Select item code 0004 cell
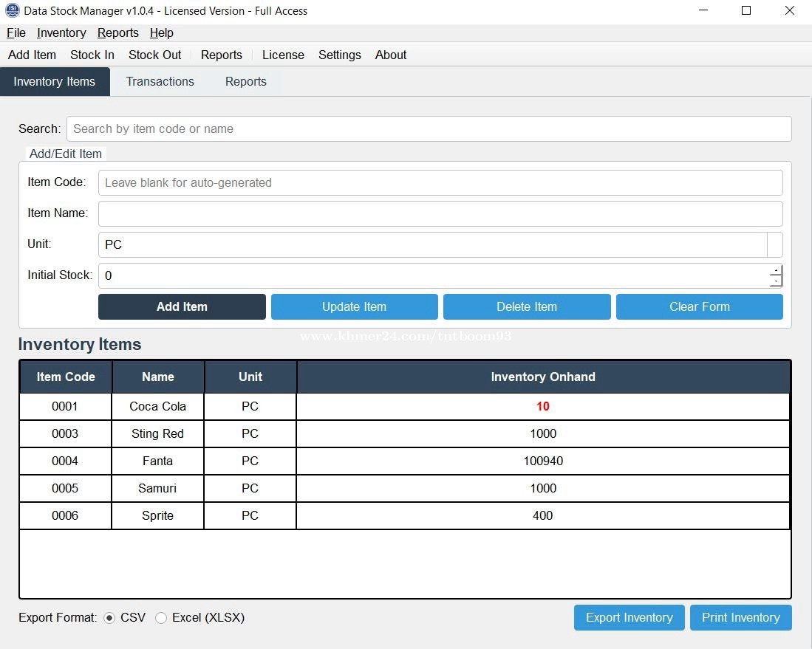Viewport: 812px width, 649px height. (x=65, y=461)
